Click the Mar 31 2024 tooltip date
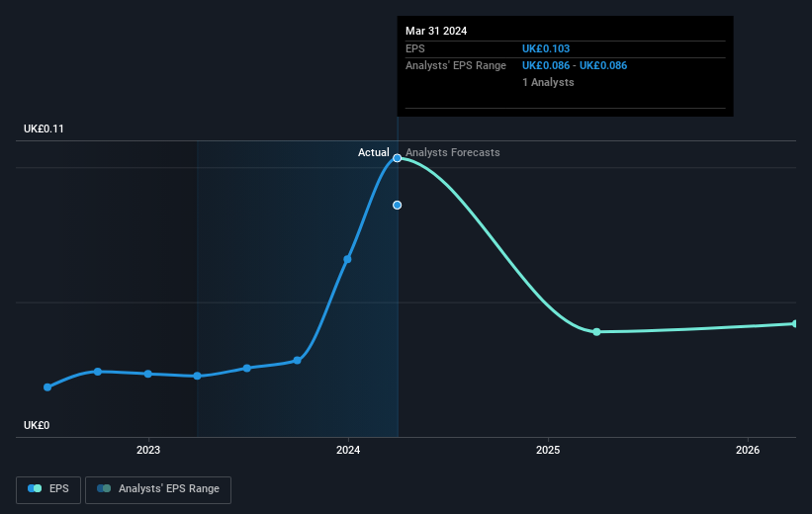The height and width of the screenshot is (514, 812). [436, 31]
